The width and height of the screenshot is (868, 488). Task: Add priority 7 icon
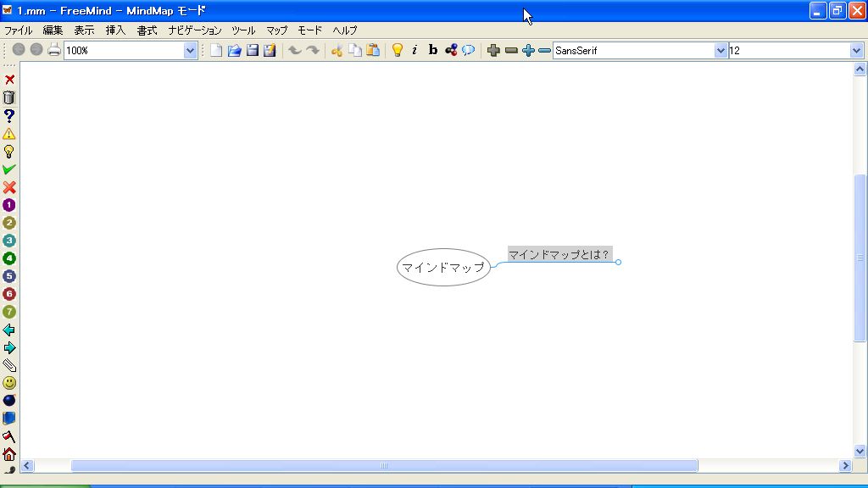point(8,312)
